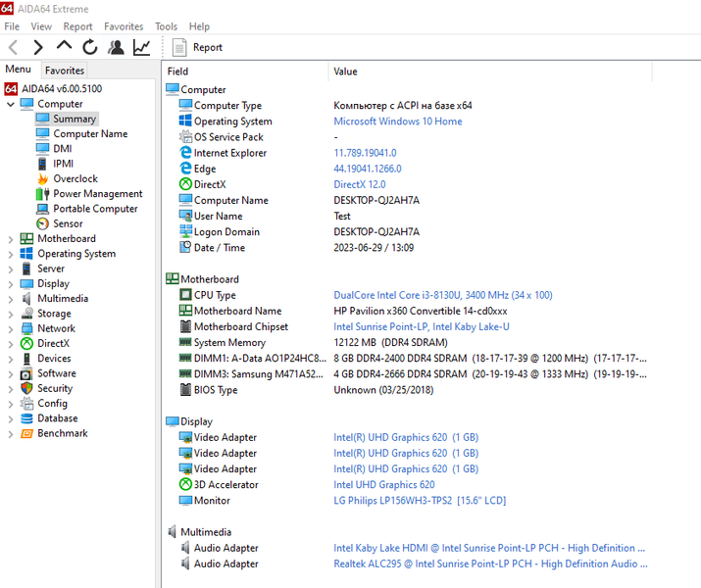This screenshot has width=701, height=588.
Task: Open the DirectX 12.0 link
Action: coord(360,184)
